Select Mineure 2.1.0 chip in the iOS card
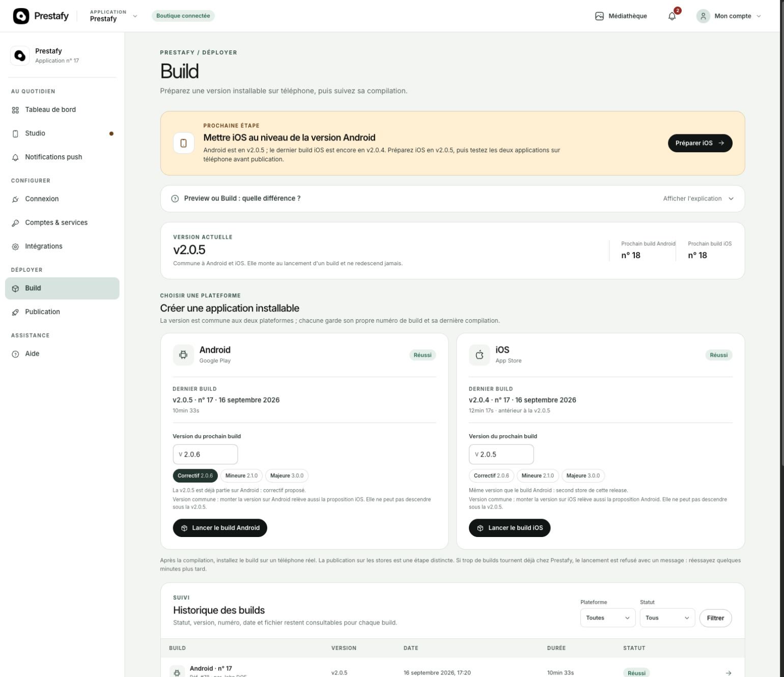This screenshot has width=784, height=677. click(x=538, y=475)
